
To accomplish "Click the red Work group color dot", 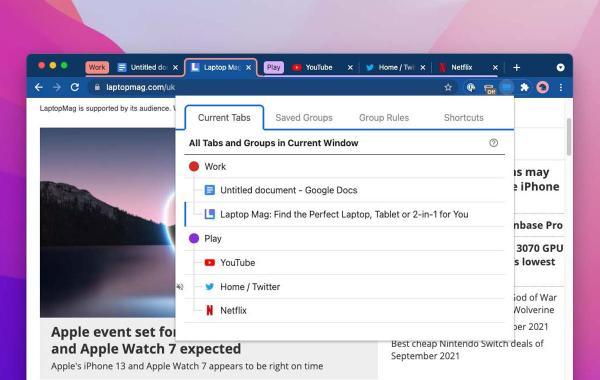I will tap(194, 166).
